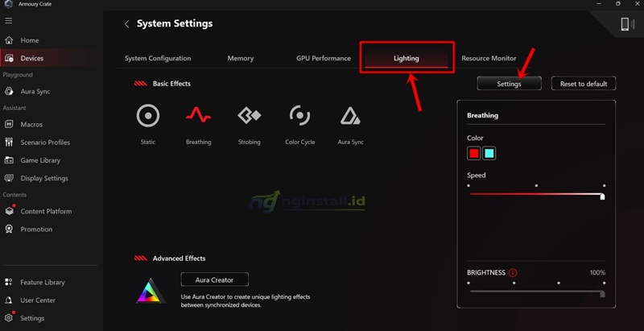Click the 100% brightness value
644x331 pixels.
[x=597, y=273]
